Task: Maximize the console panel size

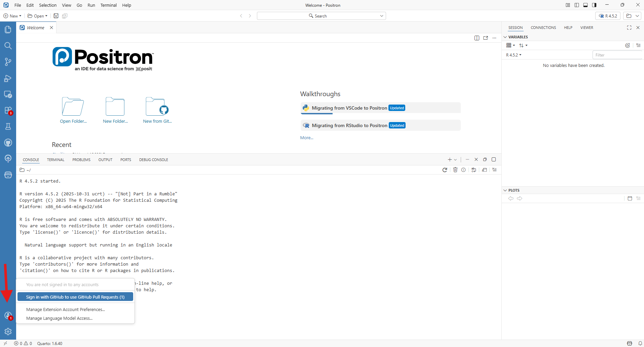Action: [494, 159]
